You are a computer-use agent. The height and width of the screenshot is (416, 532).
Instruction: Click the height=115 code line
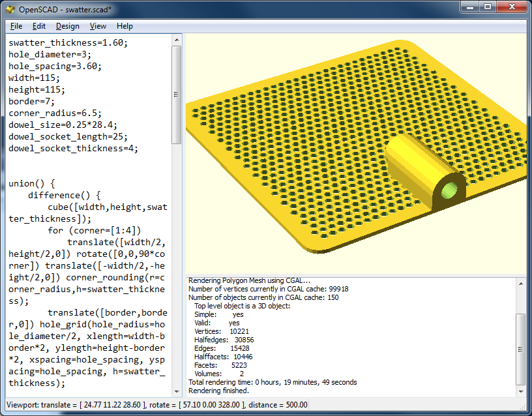pos(37,89)
